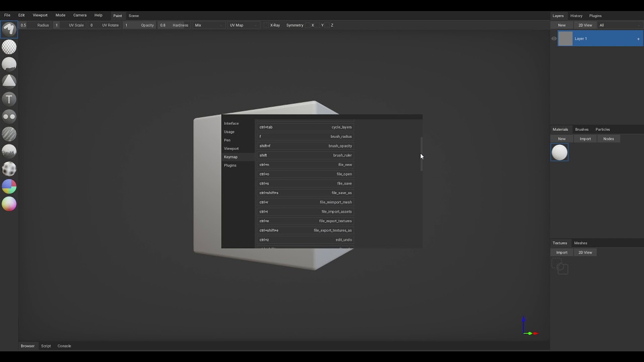Pick the Clone tool
This screenshot has height=362, width=644.
(9, 117)
